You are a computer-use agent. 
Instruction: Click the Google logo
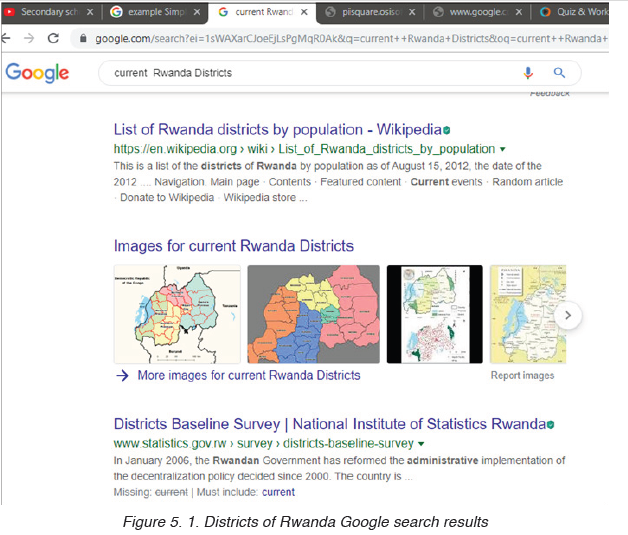[x=37, y=73]
